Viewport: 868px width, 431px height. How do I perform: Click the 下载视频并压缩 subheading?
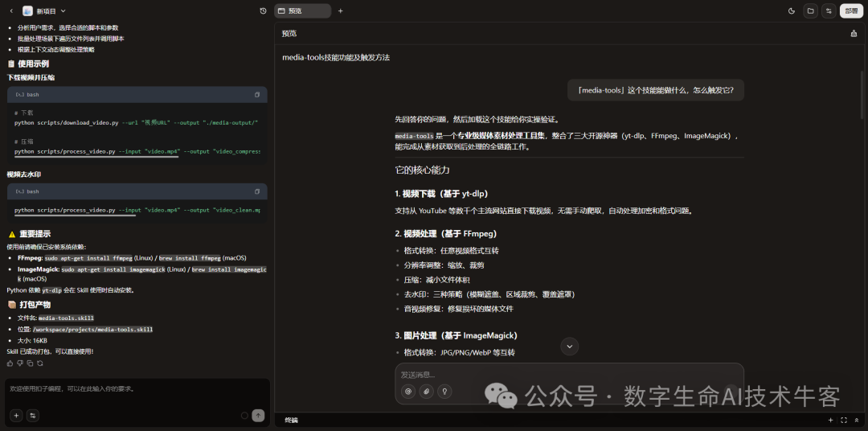click(31, 77)
